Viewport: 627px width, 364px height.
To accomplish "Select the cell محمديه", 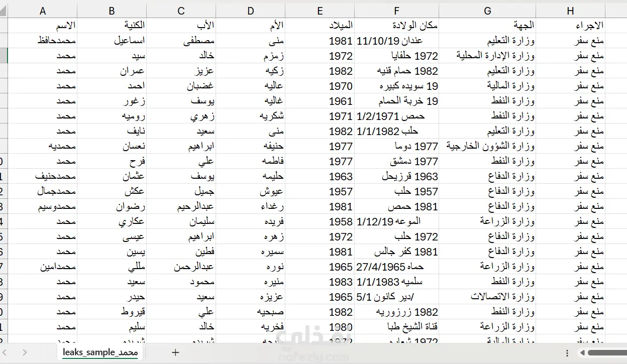I will coord(43,146).
